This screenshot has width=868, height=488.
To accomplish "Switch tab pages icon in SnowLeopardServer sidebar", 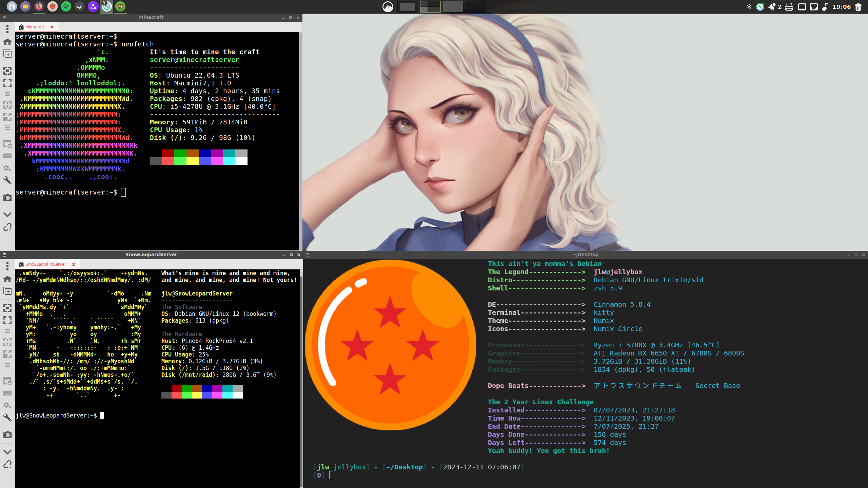I will [7, 381].
